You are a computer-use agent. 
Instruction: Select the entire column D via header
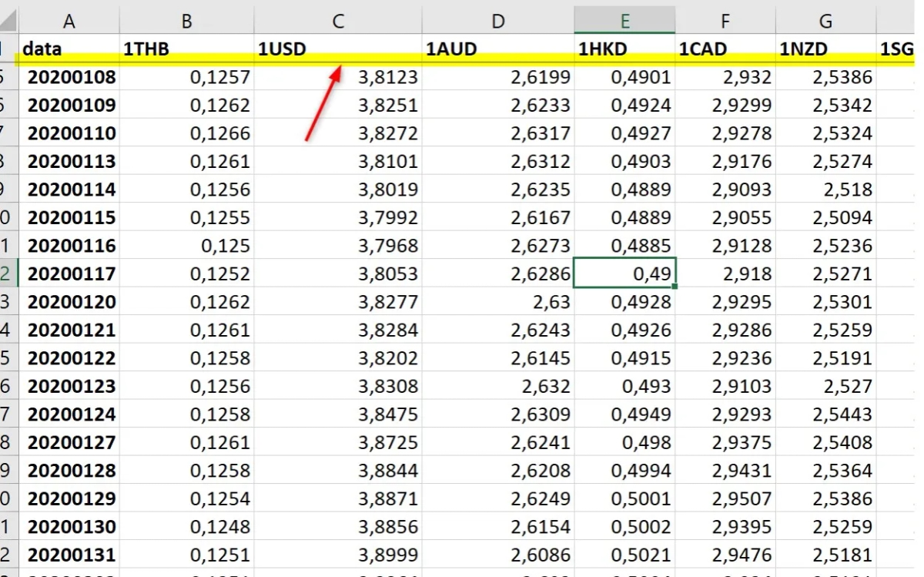pos(497,22)
